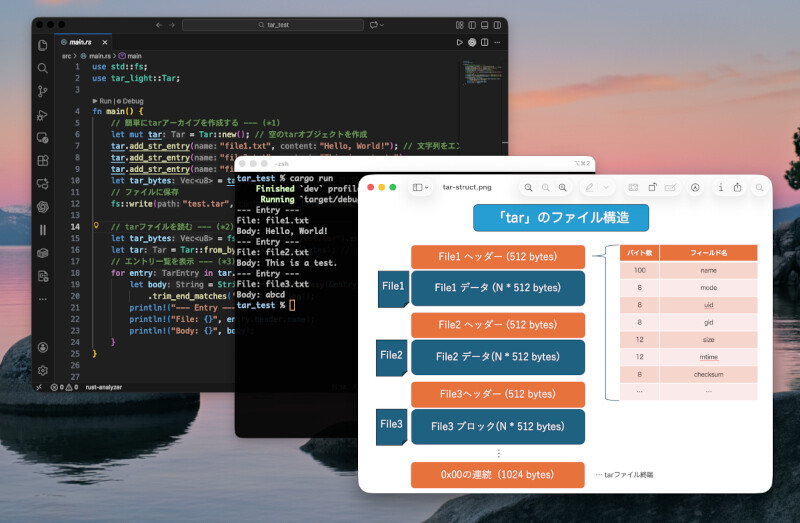The image size is (800, 523).
Task: Toggle the Markup pen tool in Preview
Action: tap(589, 188)
